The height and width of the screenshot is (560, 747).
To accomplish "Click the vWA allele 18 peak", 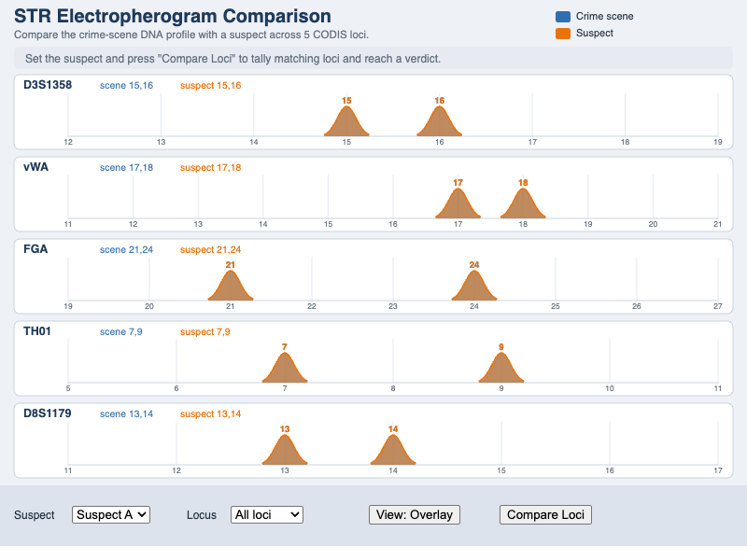I will [523, 203].
